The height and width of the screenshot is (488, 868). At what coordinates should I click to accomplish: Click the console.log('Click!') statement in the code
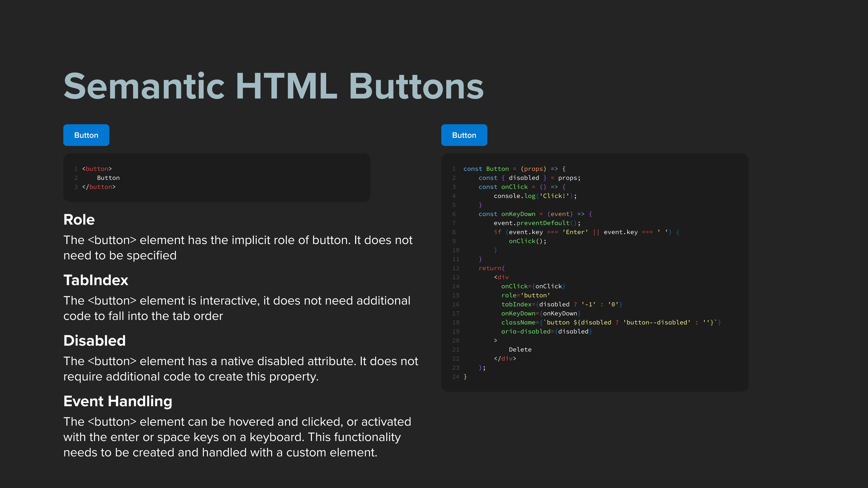click(535, 196)
